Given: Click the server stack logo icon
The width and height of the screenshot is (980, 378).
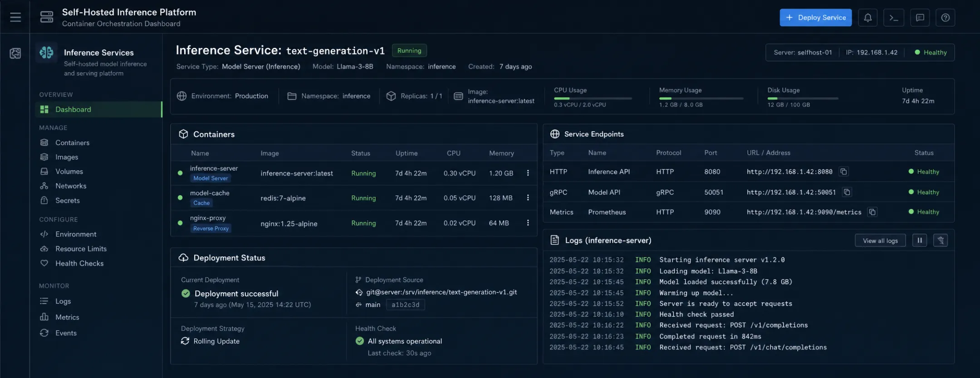Looking at the screenshot, I should [x=47, y=17].
